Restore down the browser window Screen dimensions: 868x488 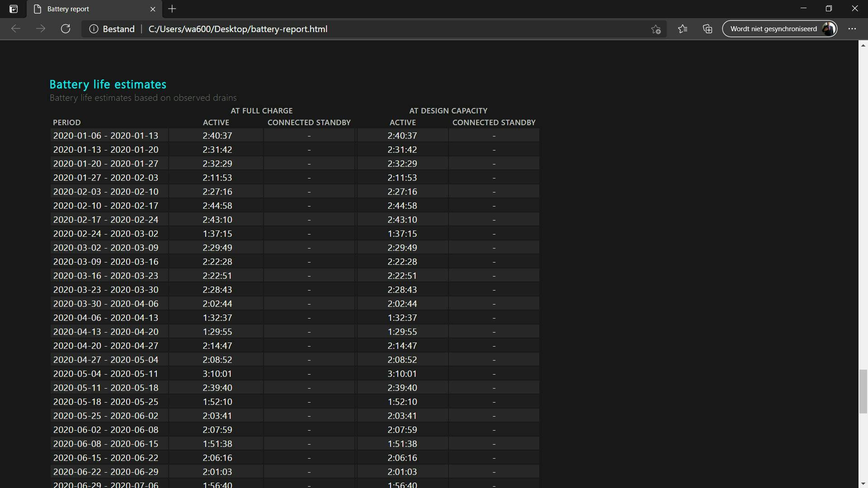tap(829, 9)
